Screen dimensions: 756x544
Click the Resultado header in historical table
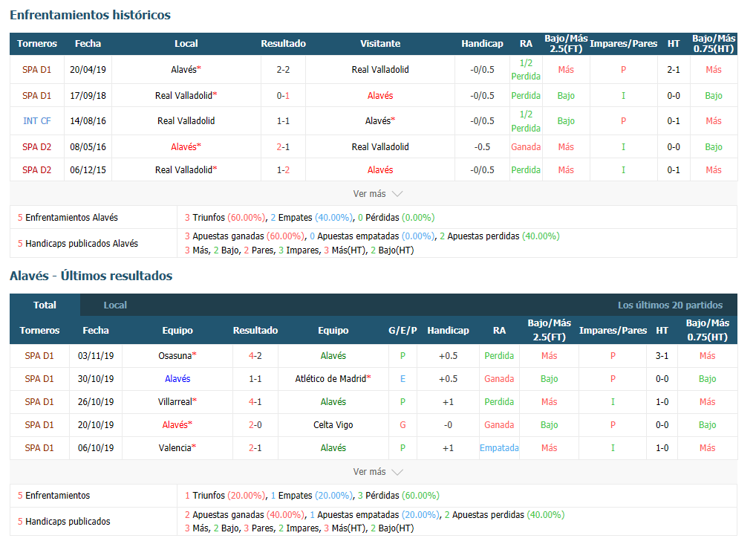click(283, 43)
